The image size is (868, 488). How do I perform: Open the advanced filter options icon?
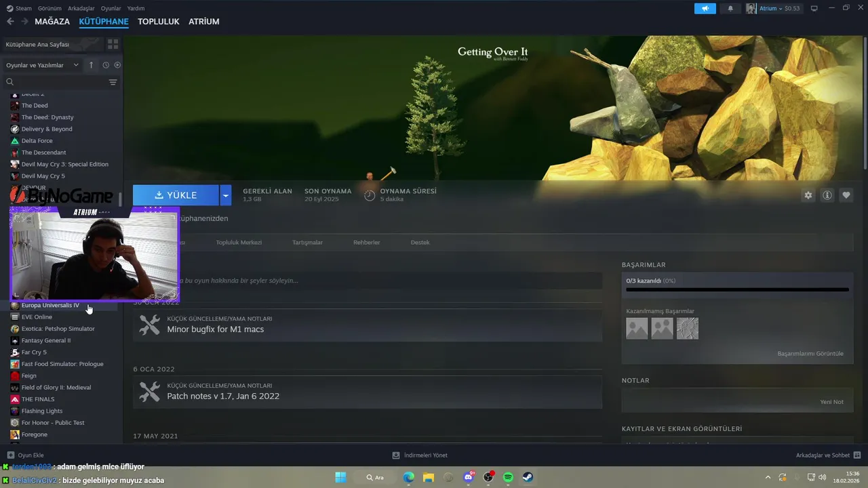tap(113, 82)
